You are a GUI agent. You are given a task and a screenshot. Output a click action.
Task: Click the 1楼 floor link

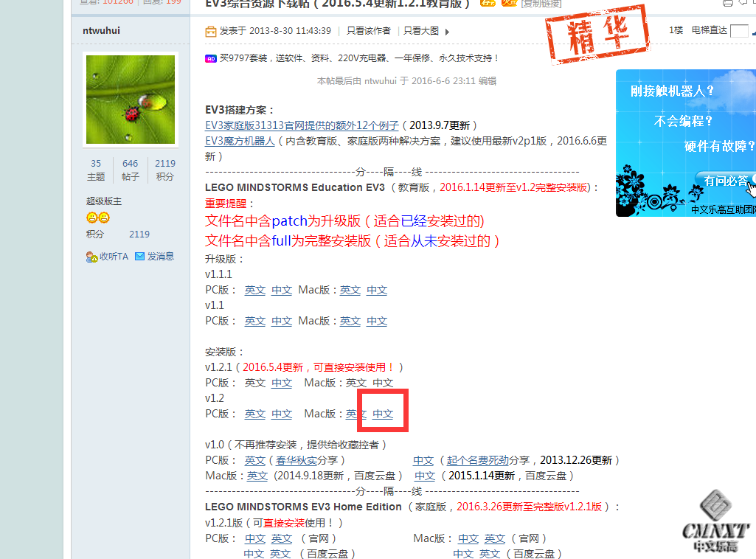point(676,30)
